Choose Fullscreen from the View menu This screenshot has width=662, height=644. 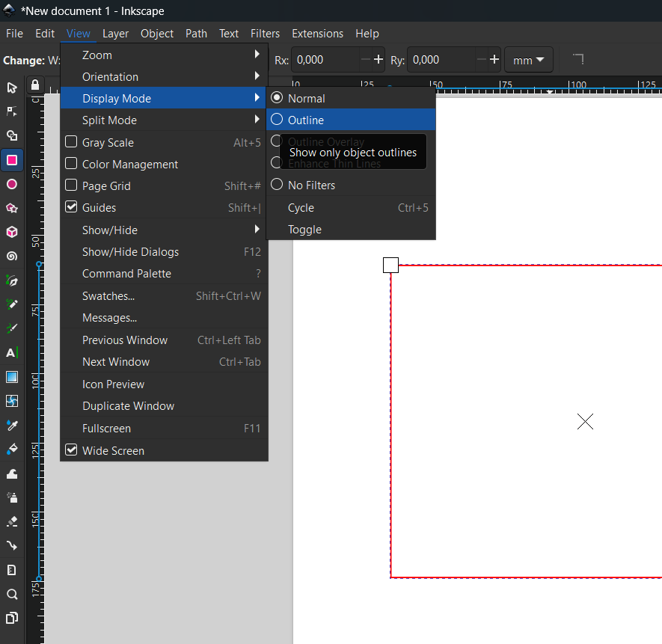pyautogui.click(x=165, y=428)
